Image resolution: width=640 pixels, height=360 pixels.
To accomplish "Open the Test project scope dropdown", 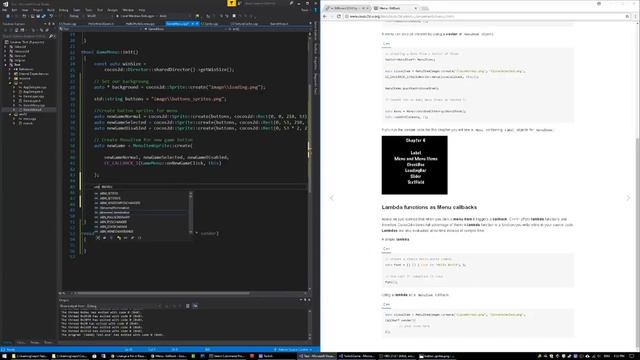I will click(100, 29).
